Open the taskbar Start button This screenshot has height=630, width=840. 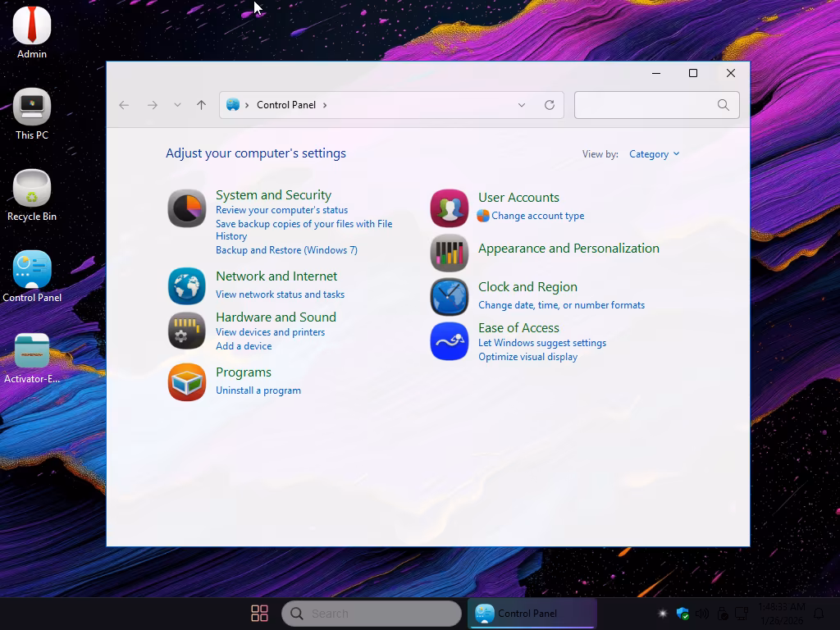(259, 614)
